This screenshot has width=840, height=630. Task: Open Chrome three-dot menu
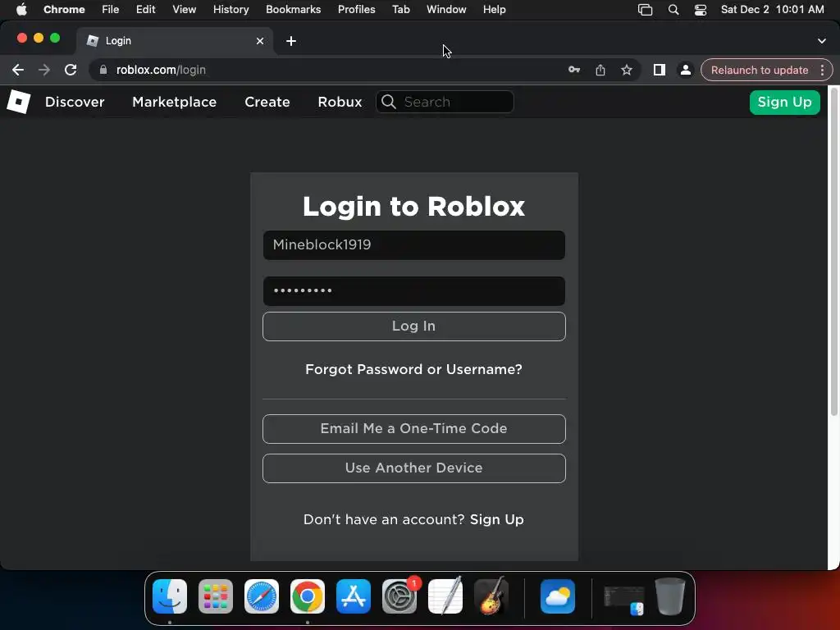pyautogui.click(x=822, y=70)
